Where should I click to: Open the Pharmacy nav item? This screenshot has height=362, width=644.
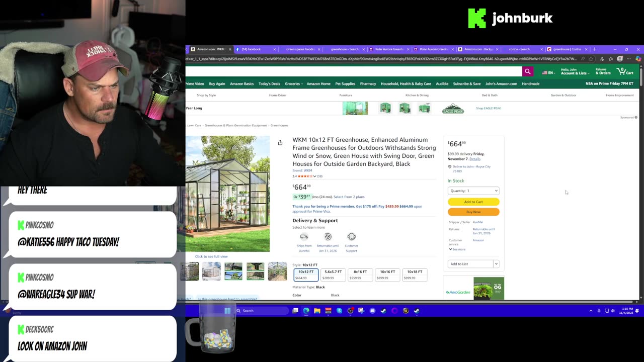[368, 84]
